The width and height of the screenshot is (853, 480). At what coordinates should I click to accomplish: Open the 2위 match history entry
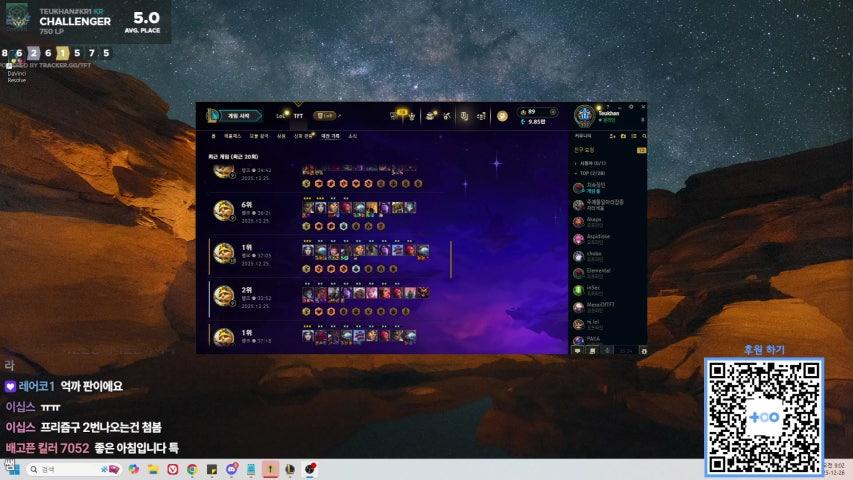tap(330, 295)
